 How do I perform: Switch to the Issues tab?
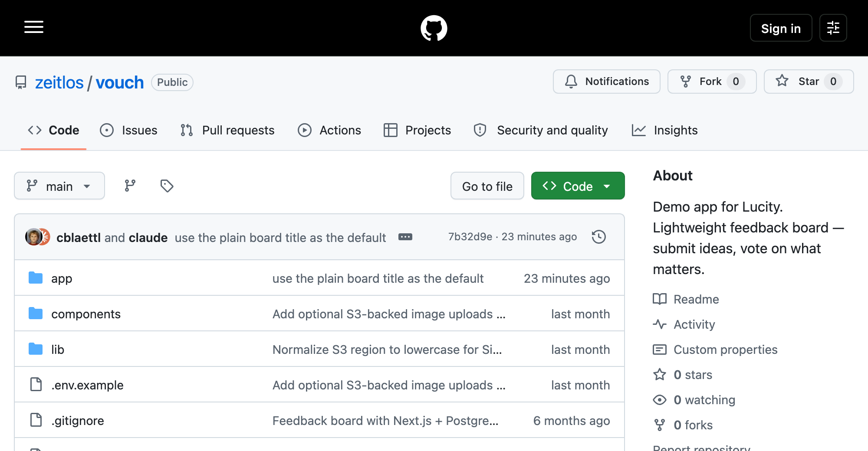pos(128,130)
